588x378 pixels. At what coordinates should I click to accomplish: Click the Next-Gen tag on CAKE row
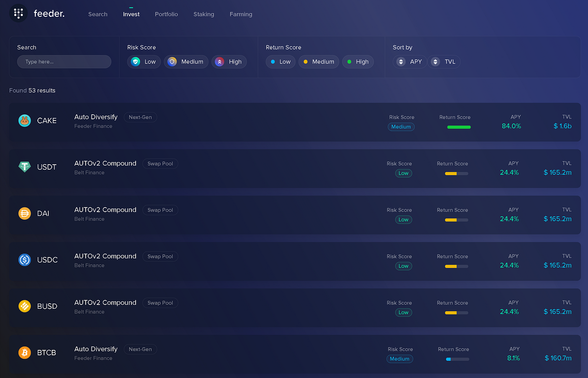(x=140, y=117)
